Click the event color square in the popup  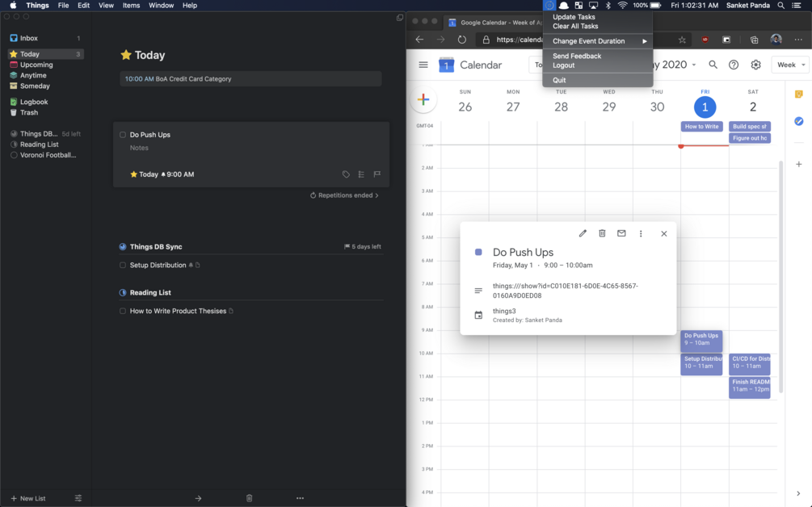[x=478, y=253]
